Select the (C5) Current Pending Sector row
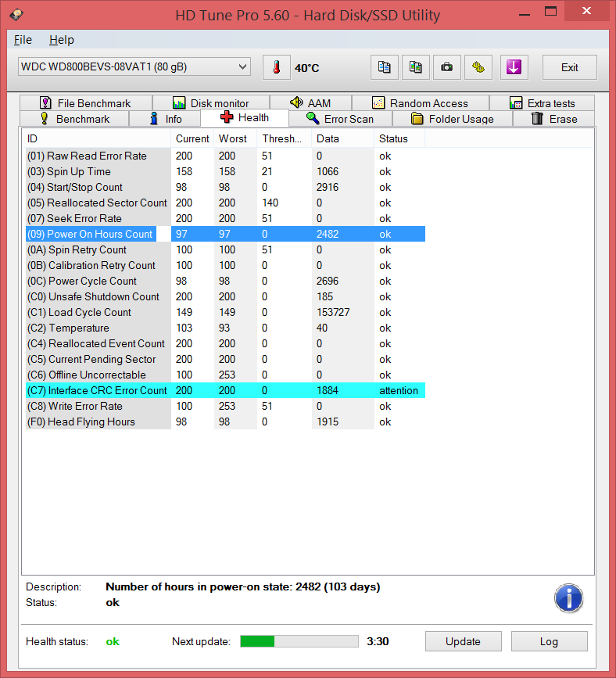The height and width of the screenshot is (678, 616). 225,359
